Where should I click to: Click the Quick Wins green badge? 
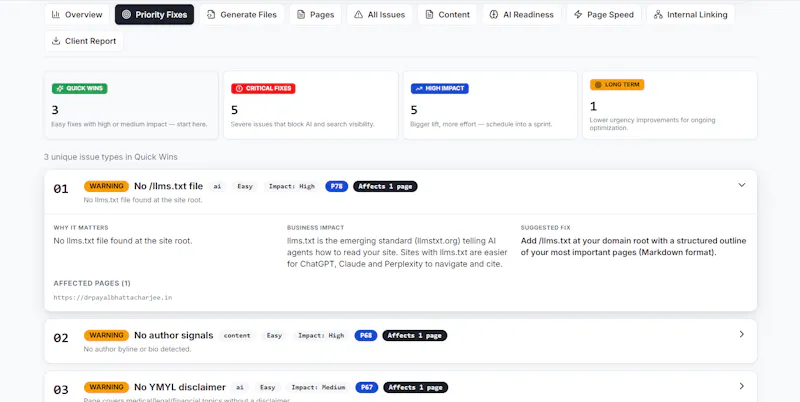point(80,88)
